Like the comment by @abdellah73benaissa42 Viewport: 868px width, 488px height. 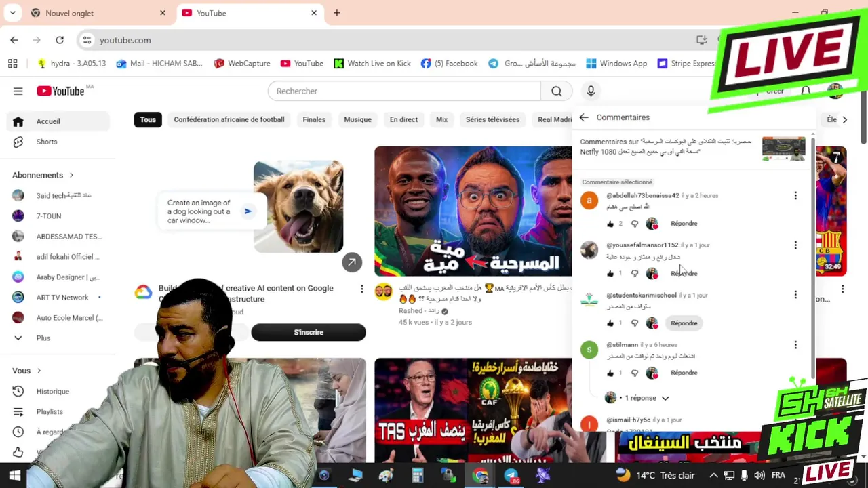[610, 224]
